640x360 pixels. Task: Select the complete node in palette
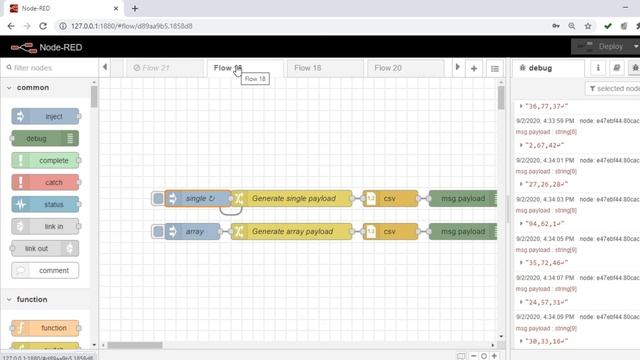[45, 160]
